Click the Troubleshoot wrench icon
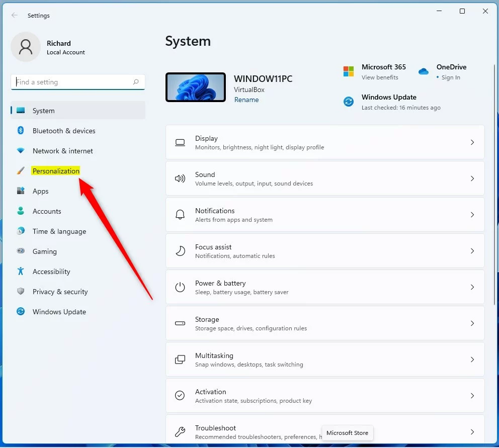This screenshot has width=499, height=448. (x=180, y=432)
